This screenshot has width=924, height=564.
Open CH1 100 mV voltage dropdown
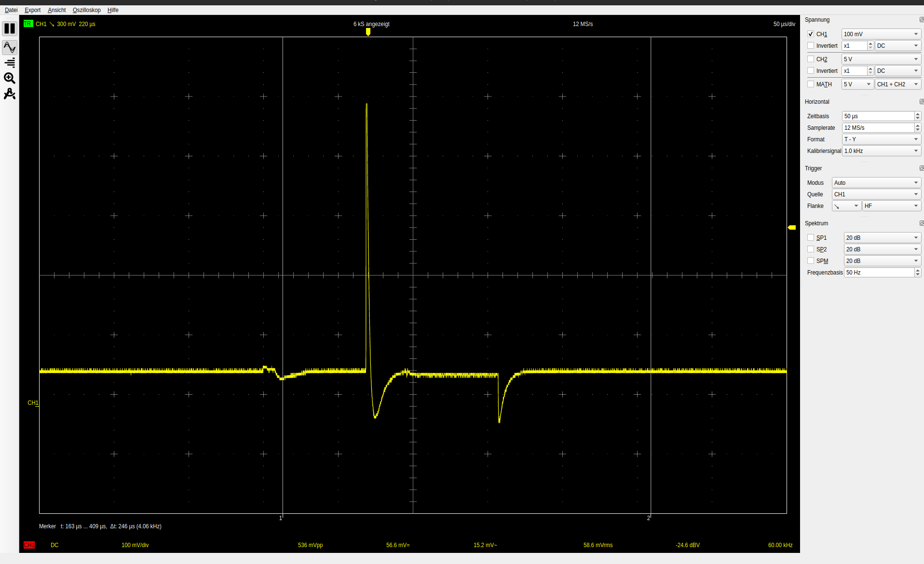(881, 34)
